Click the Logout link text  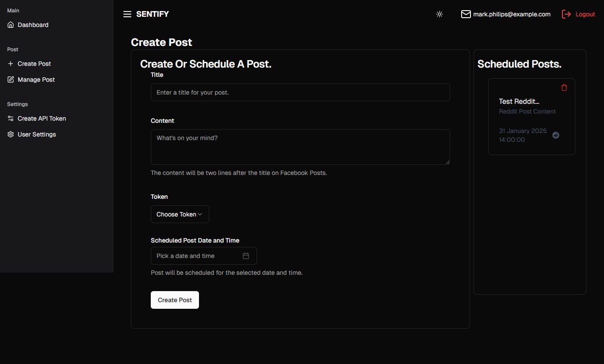585,14
